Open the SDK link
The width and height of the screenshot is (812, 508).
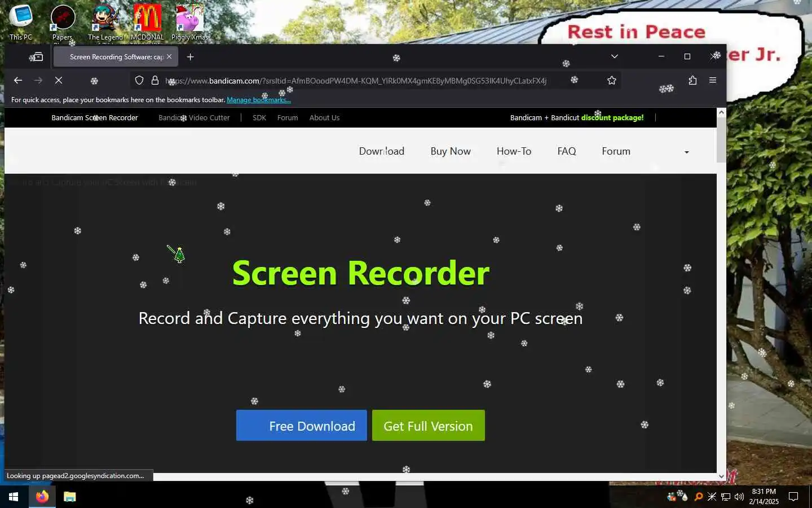click(259, 118)
